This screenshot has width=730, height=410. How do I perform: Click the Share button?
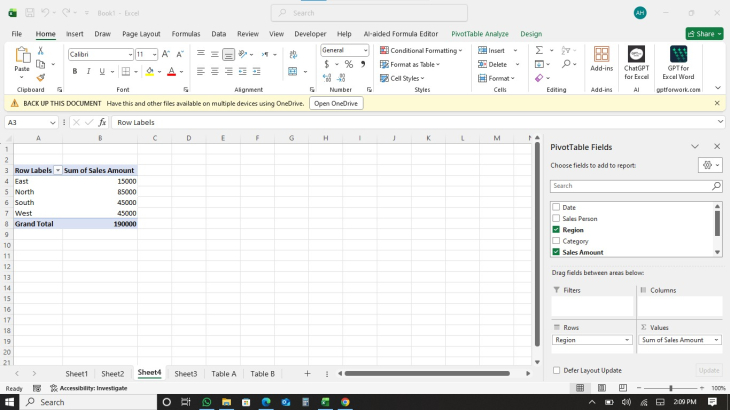(x=704, y=33)
